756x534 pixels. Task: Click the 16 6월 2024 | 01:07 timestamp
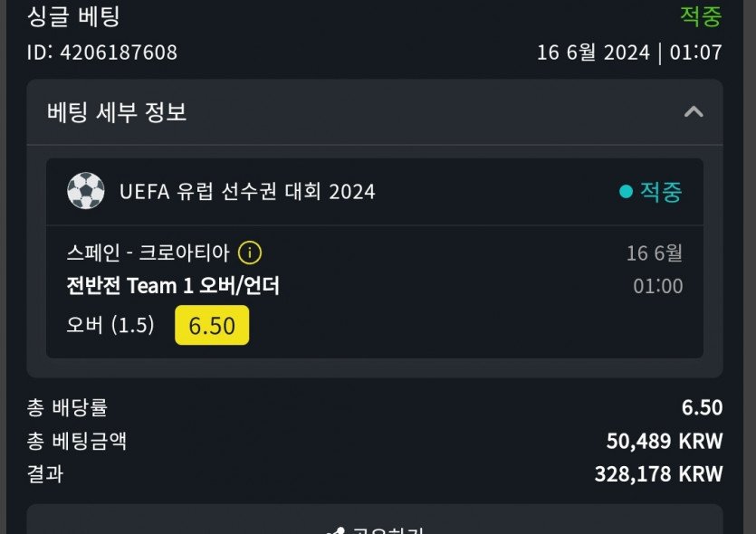point(629,52)
